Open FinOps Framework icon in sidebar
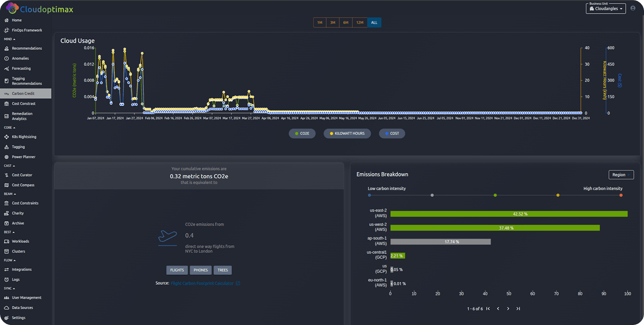Screen dimensions: 644x325 (x=7, y=30)
